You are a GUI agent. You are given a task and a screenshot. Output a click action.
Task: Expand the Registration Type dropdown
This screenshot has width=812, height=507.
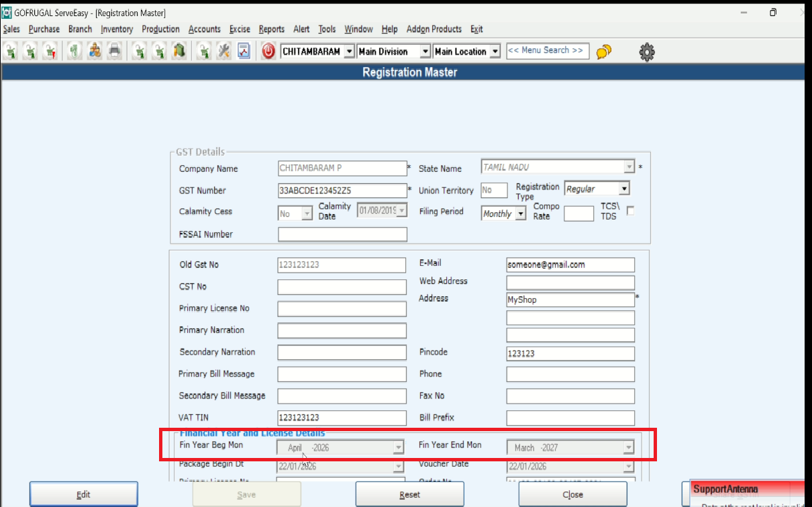(623, 189)
